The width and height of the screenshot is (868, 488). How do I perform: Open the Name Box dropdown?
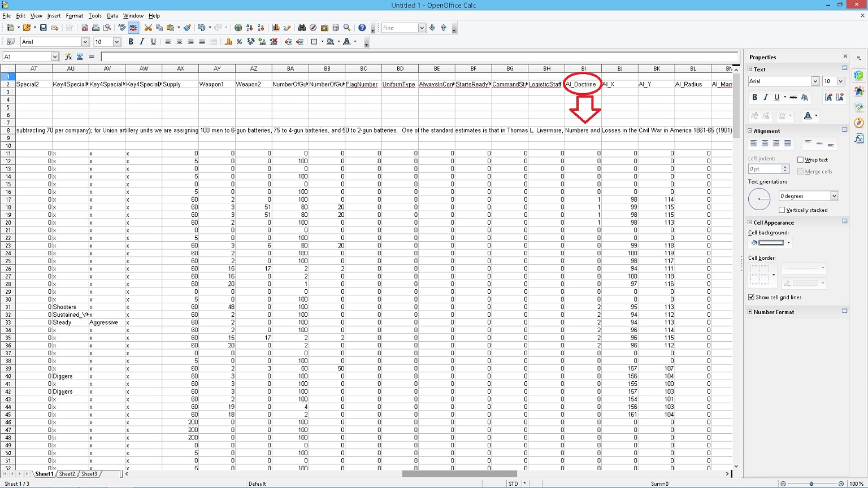point(55,56)
